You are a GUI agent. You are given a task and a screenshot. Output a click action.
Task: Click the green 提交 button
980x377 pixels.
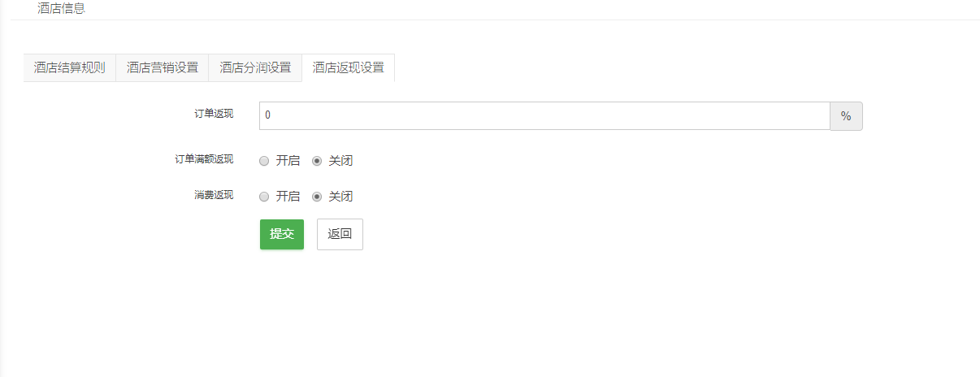(282, 234)
